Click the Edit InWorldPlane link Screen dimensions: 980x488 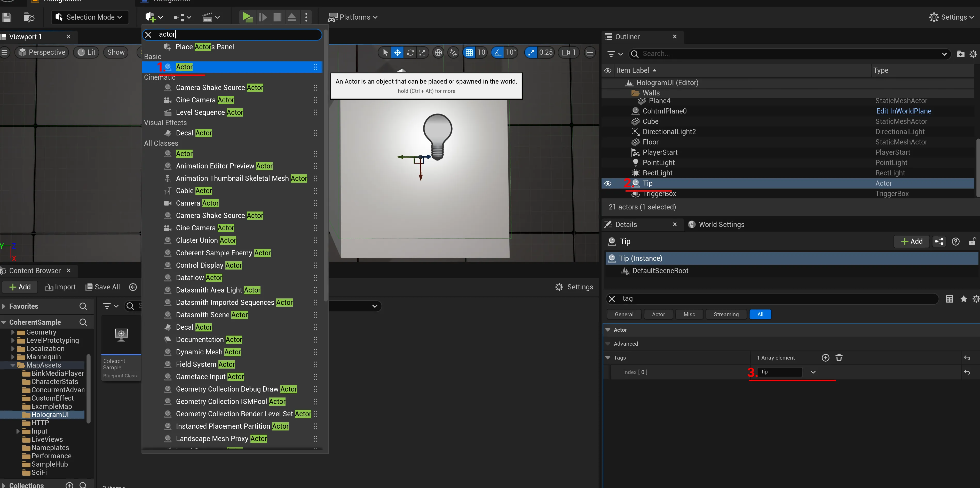pos(904,111)
